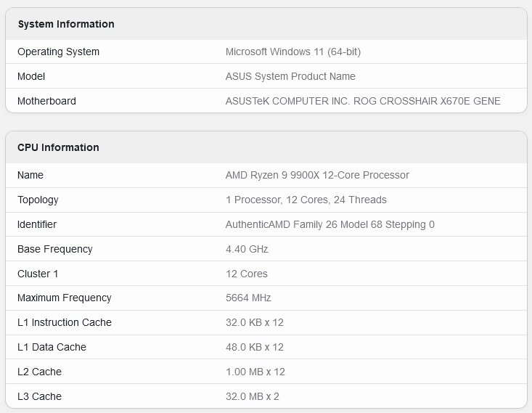The height and width of the screenshot is (413, 532).
Task: Click the 32.0 KB x 12 value
Action: [x=255, y=322]
